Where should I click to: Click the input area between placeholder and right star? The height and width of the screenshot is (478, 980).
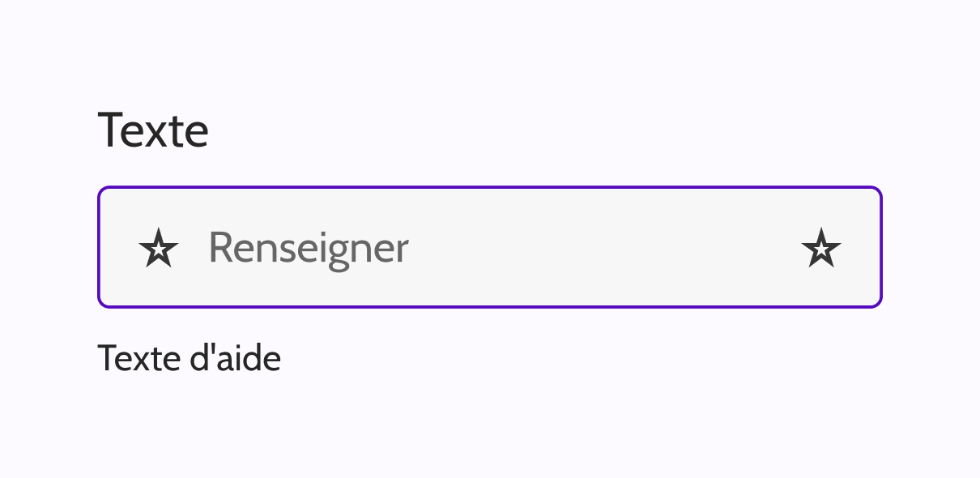click(607, 248)
